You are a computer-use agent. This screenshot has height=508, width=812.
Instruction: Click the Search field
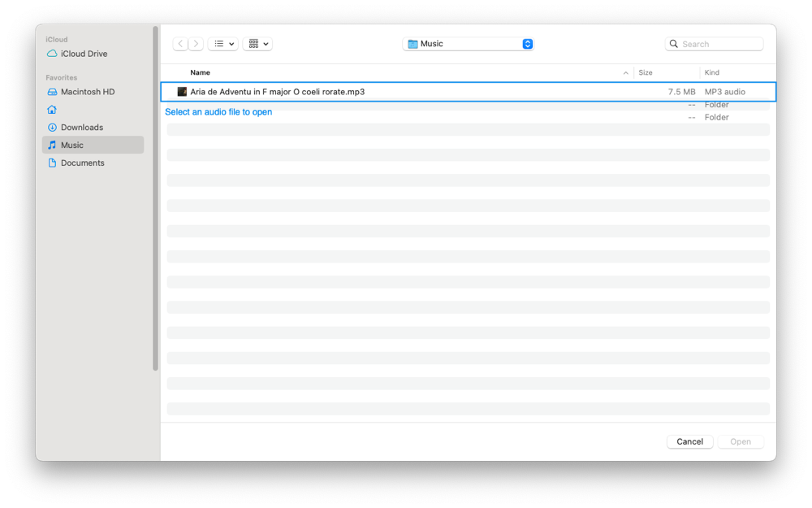click(714, 44)
